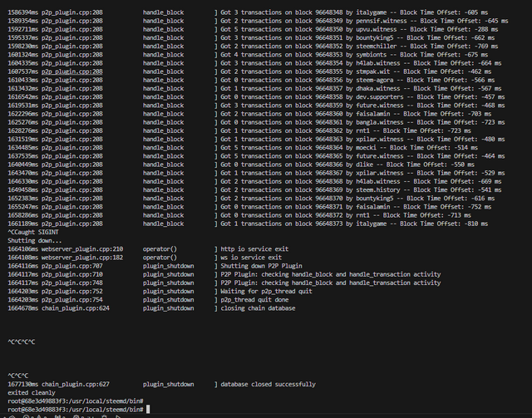The height and width of the screenshot is (418, 532).
Task: Click block number 96648348 in the log
Action: click(x=329, y=12)
